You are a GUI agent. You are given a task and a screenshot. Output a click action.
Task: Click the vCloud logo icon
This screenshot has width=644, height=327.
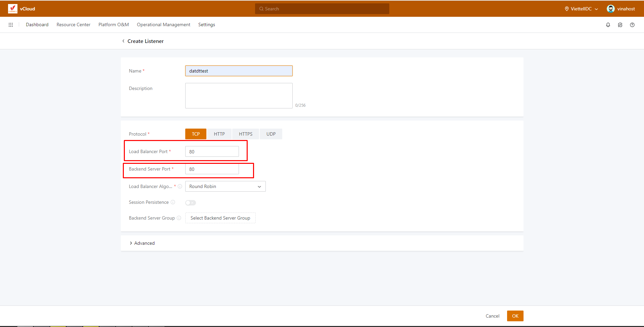12,9
